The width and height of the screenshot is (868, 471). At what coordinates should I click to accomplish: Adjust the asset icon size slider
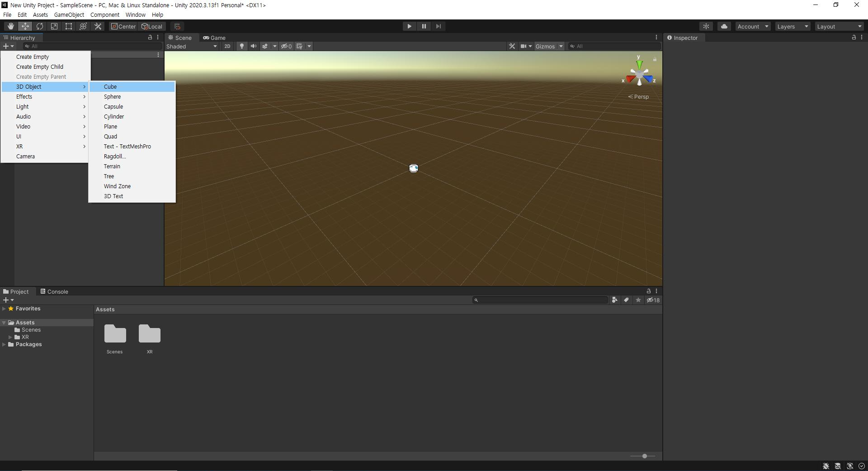[644, 456]
